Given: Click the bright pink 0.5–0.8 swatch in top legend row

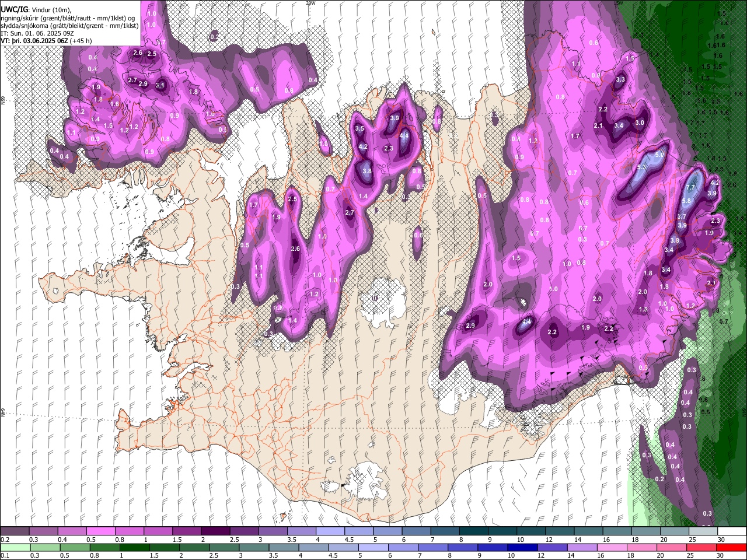Looking at the screenshot, I should pos(101,531).
